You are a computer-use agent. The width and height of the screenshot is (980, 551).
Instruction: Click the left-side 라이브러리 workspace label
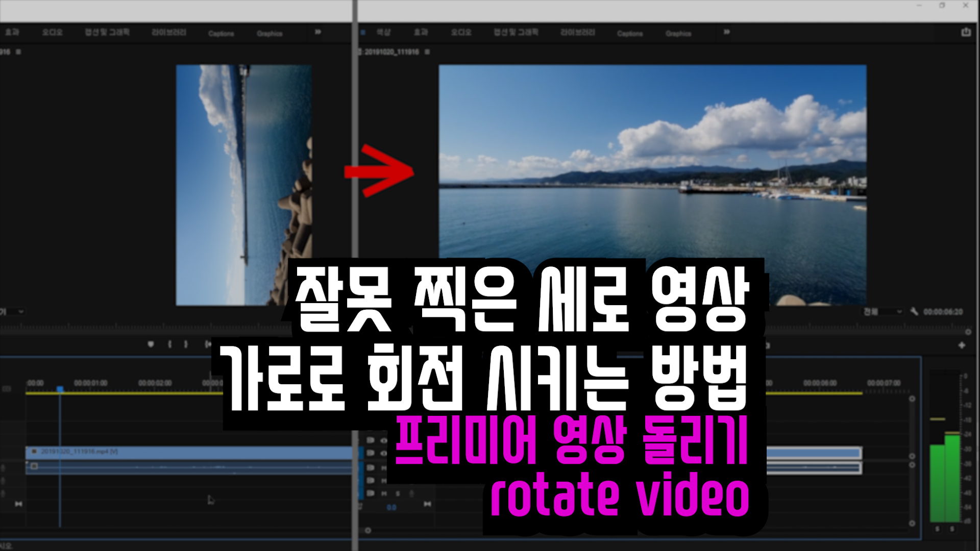point(168,32)
